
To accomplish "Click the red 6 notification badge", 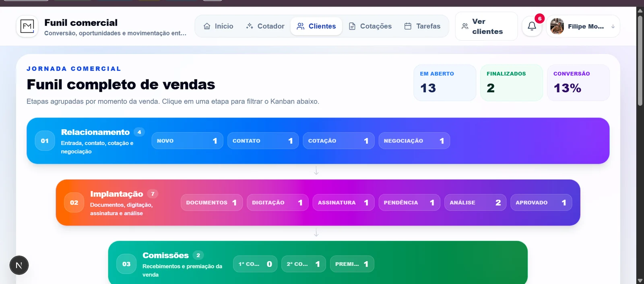I will pos(540,19).
